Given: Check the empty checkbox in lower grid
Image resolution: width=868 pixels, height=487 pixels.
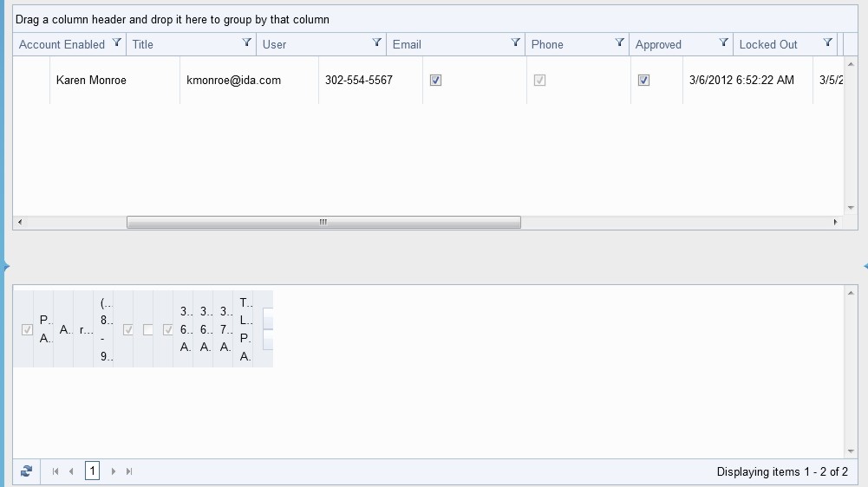Looking at the screenshot, I should [147, 330].
